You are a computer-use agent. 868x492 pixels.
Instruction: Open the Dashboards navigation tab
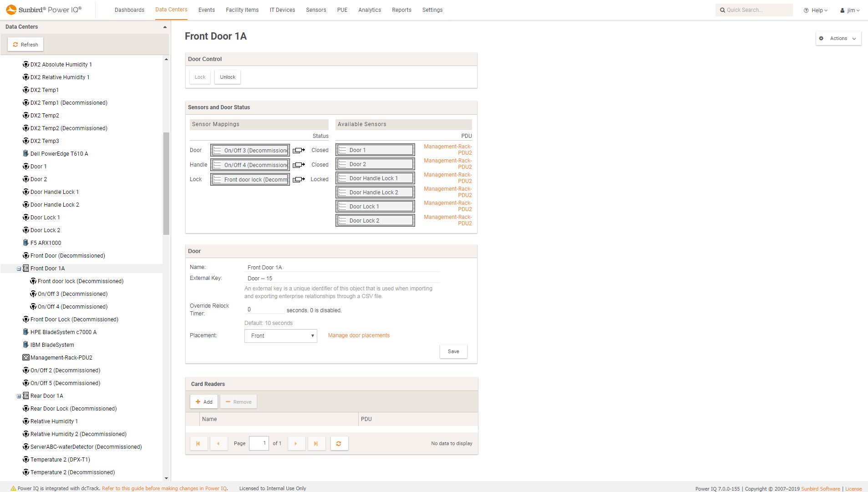[130, 10]
